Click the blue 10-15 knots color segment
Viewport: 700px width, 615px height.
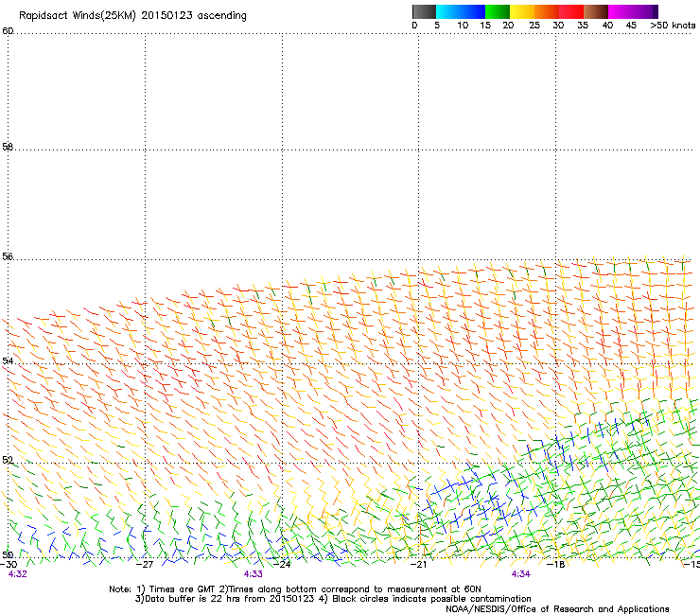tap(473, 11)
